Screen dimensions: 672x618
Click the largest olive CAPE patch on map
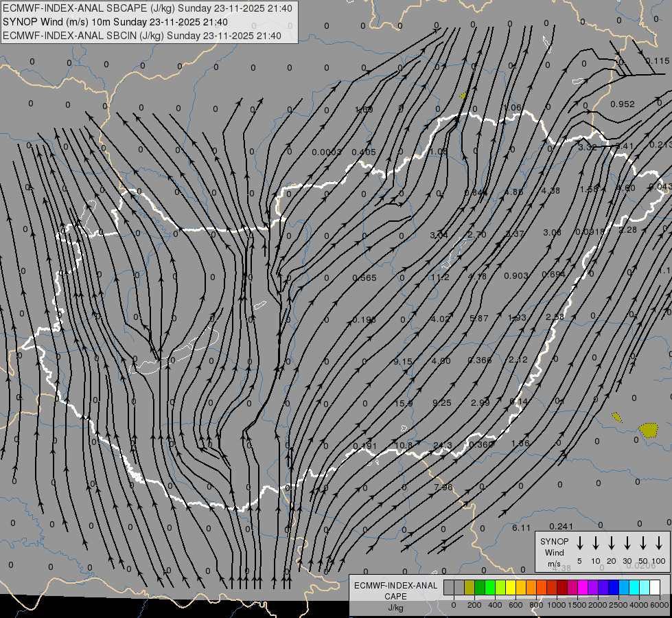click(x=649, y=430)
